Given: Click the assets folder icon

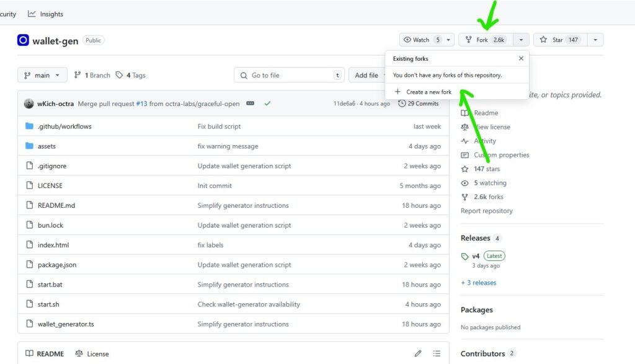Looking at the screenshot, I should tap(29, 146).
